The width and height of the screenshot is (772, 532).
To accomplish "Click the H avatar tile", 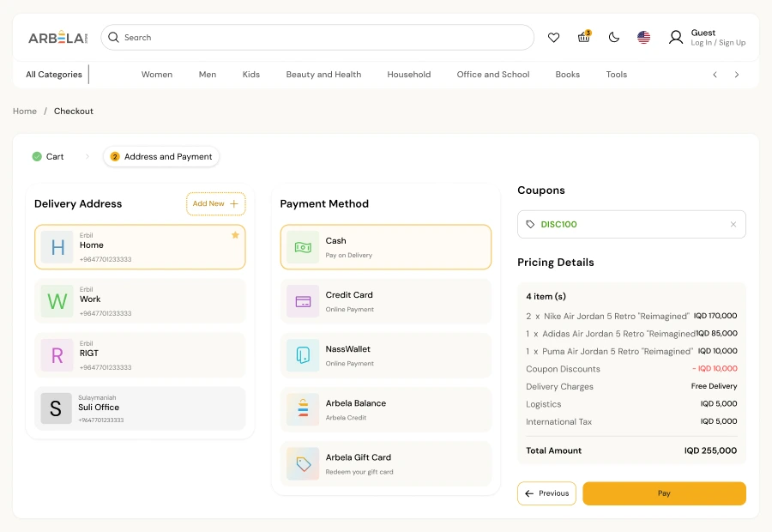I will point(57,247).
